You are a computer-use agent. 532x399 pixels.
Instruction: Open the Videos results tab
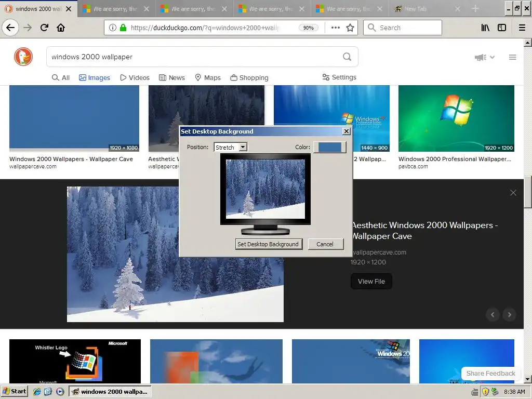(x=135, y=78)
